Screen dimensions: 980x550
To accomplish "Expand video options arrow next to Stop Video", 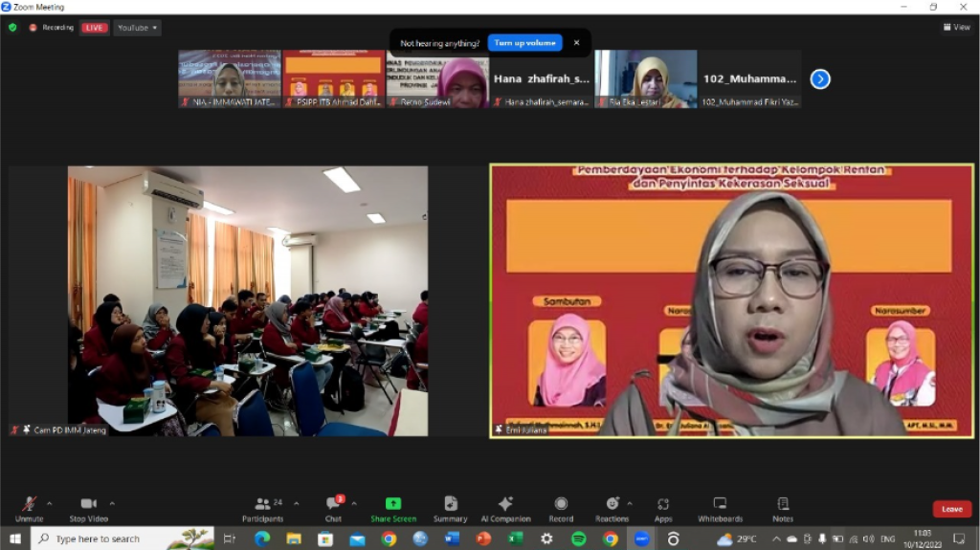I will [112, 503].
